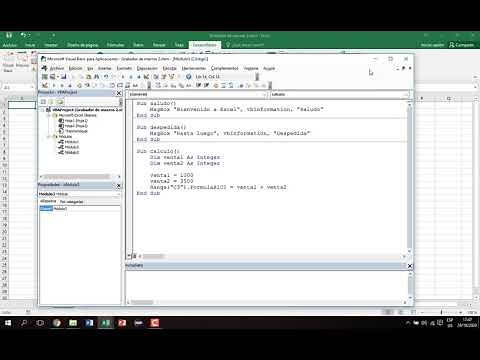Open the Herramientas menu

(x=194, y=68)
